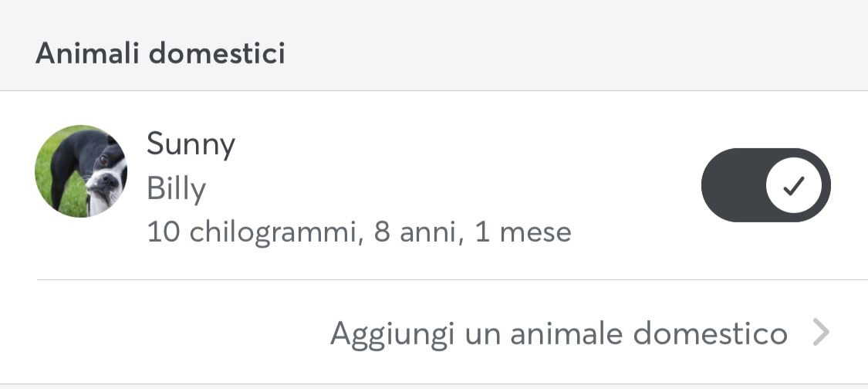The image size is (868, 389).
Task: Click the Billy breed label
Action: coord(176,190)
